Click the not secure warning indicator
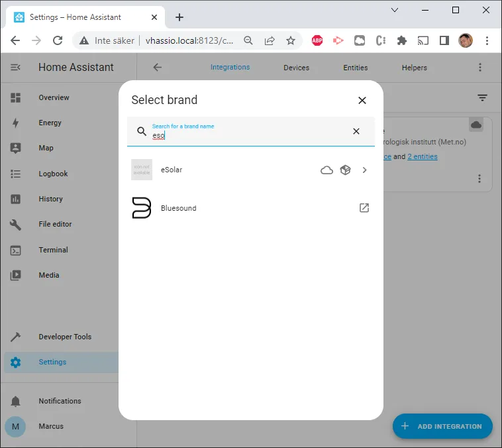The height and width of the screenshot is (448, 502). point(107,40)
